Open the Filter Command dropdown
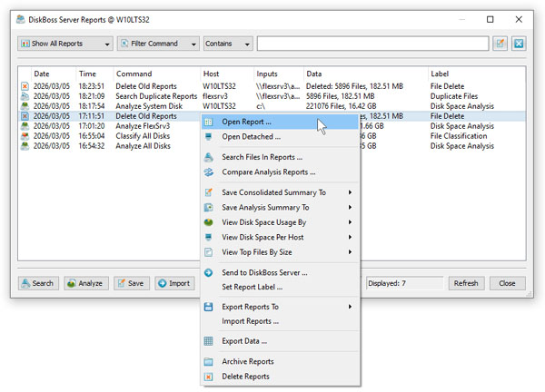 click(x=158, y=44)
